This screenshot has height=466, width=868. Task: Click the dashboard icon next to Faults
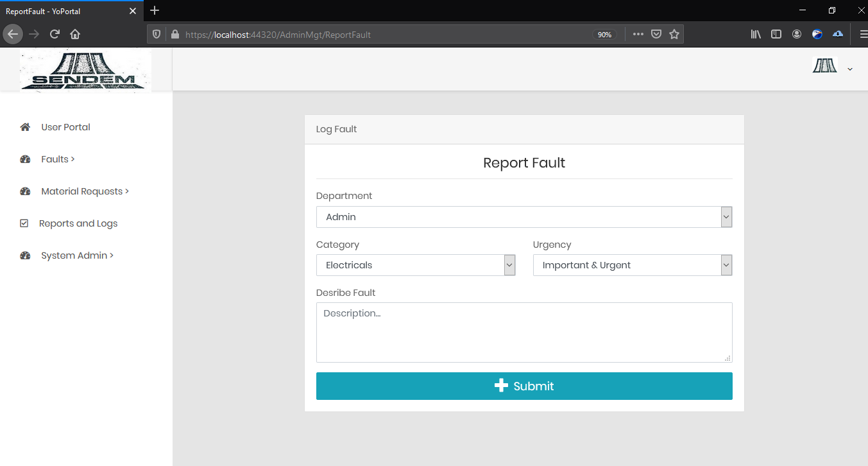coord(25,159)
